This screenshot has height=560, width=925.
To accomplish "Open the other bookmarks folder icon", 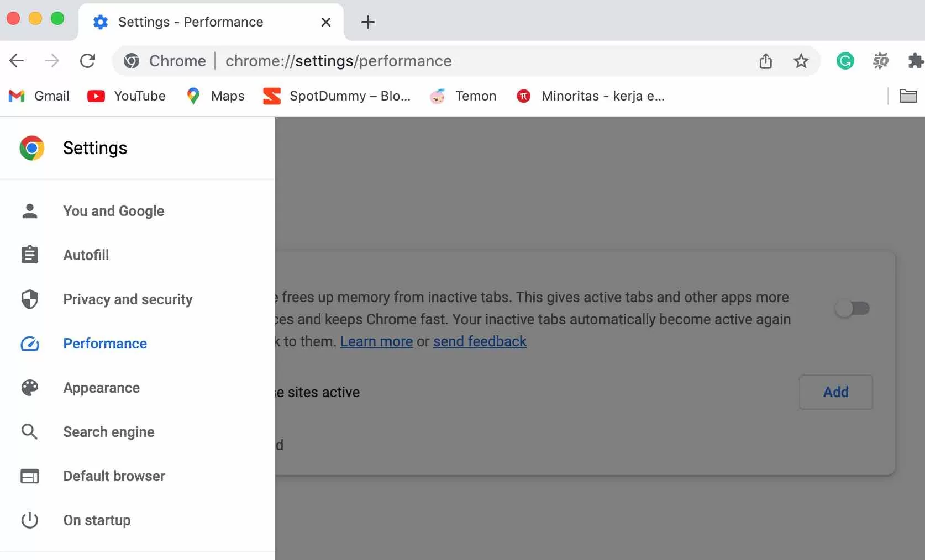I will click(908, 96).
